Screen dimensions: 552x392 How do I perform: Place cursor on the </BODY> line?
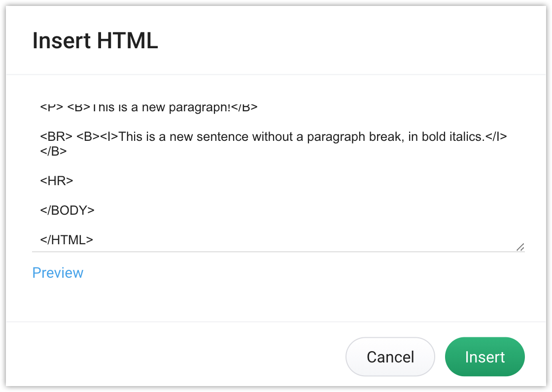[67, 210]
